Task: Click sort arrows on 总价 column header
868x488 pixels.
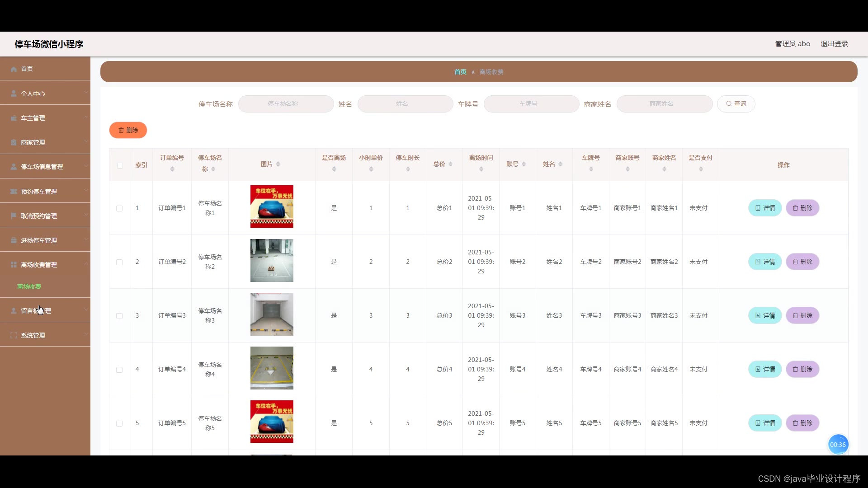Action: [x=451, y=164]
